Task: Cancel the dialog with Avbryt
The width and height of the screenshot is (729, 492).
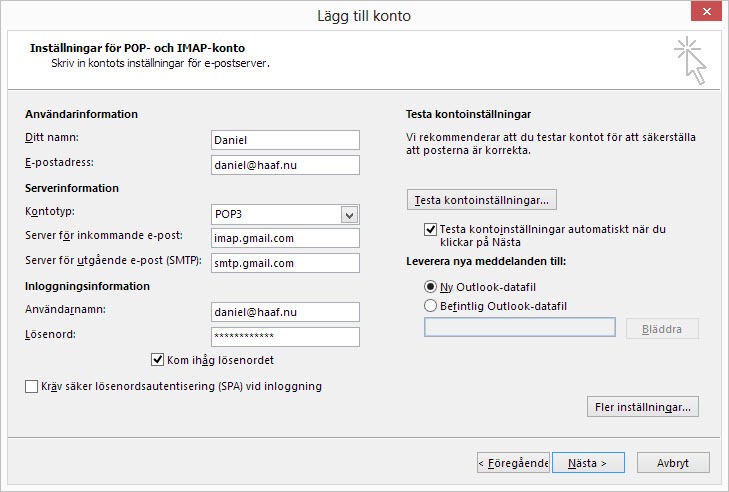Action: [x=672, y=463]
